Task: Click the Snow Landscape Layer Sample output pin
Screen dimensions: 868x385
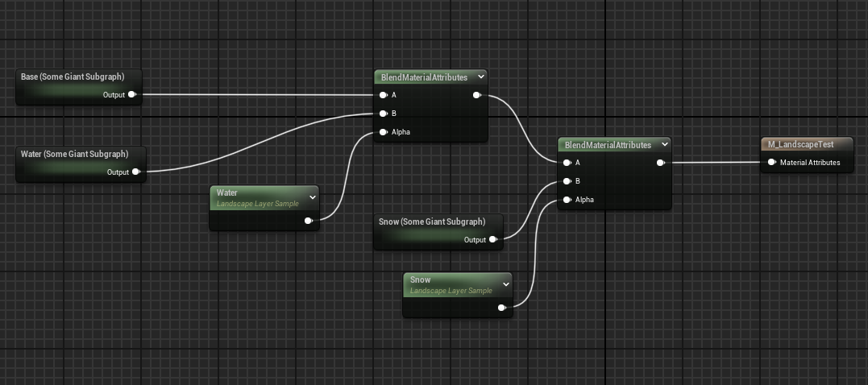Action: [x=501, y=308]
